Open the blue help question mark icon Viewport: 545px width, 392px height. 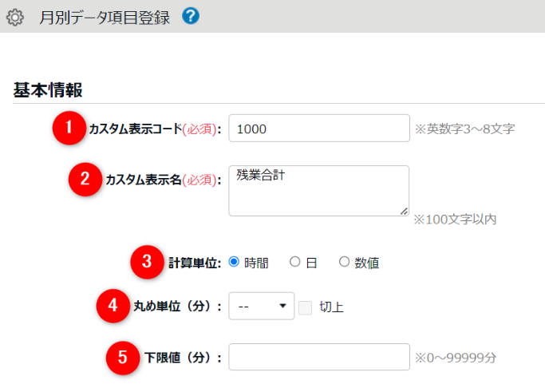click(191, 16)
